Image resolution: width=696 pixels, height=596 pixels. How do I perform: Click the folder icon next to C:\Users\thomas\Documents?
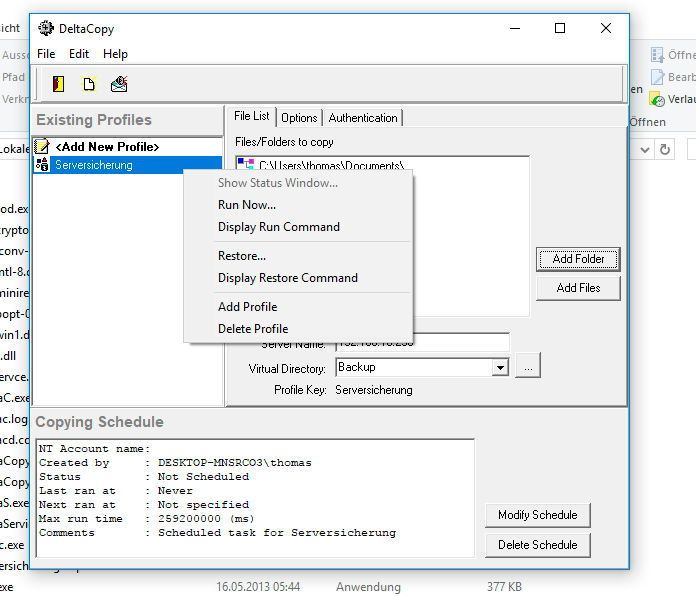(245, 164)
